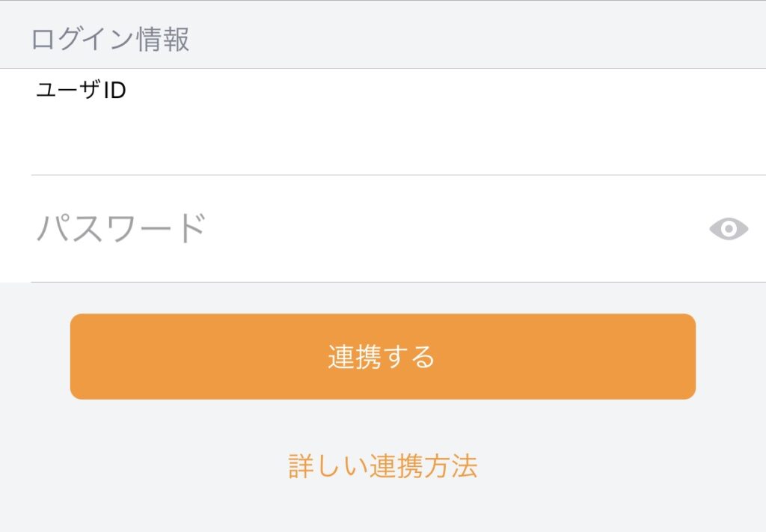The image size is (766, 532).
Task: Open the 詳しい連携方法 link
Action: pyautogui.click(x=382, y=465)
